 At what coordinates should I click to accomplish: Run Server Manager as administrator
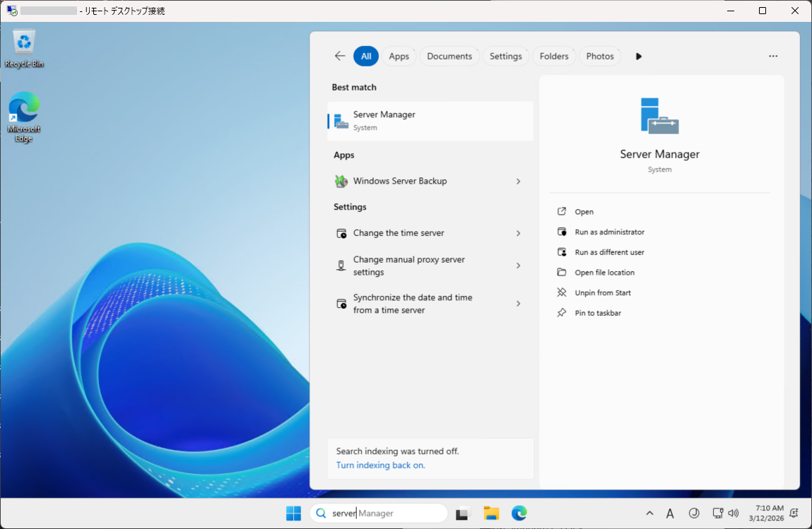609,232
